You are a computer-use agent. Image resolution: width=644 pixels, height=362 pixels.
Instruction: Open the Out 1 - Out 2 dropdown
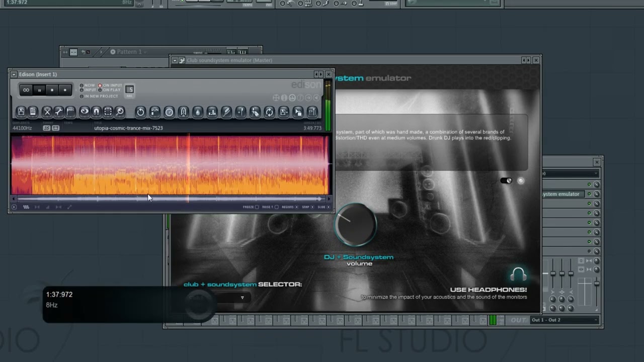(x=565, y=320)
